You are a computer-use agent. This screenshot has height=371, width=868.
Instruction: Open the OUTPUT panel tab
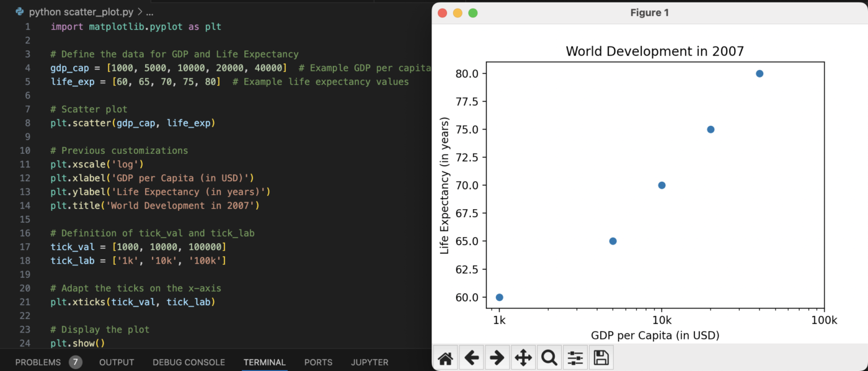click(x=117, y=362)
